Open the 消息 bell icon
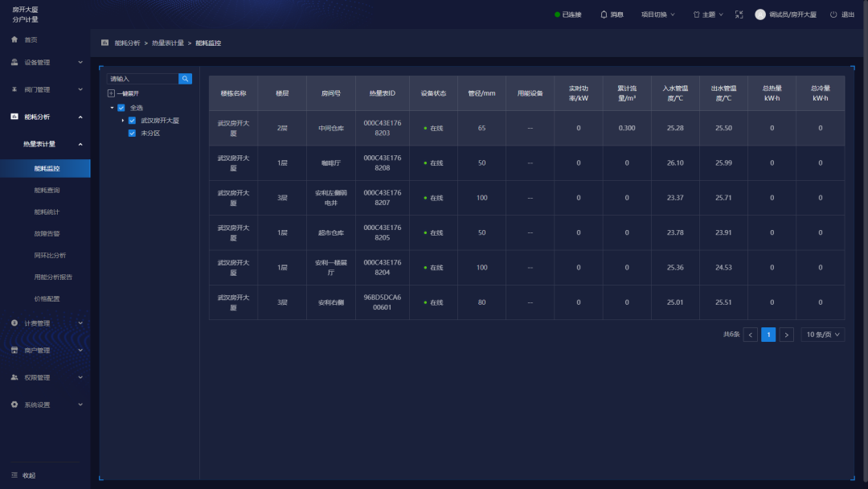868x489 pixels. pyautogui.click(x=604, y=14)
